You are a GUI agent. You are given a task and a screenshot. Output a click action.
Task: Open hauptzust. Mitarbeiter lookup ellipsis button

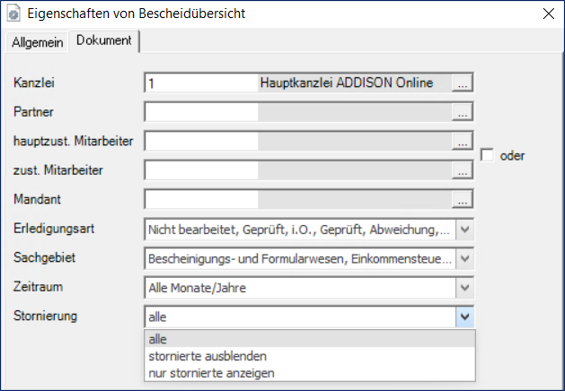462,141
